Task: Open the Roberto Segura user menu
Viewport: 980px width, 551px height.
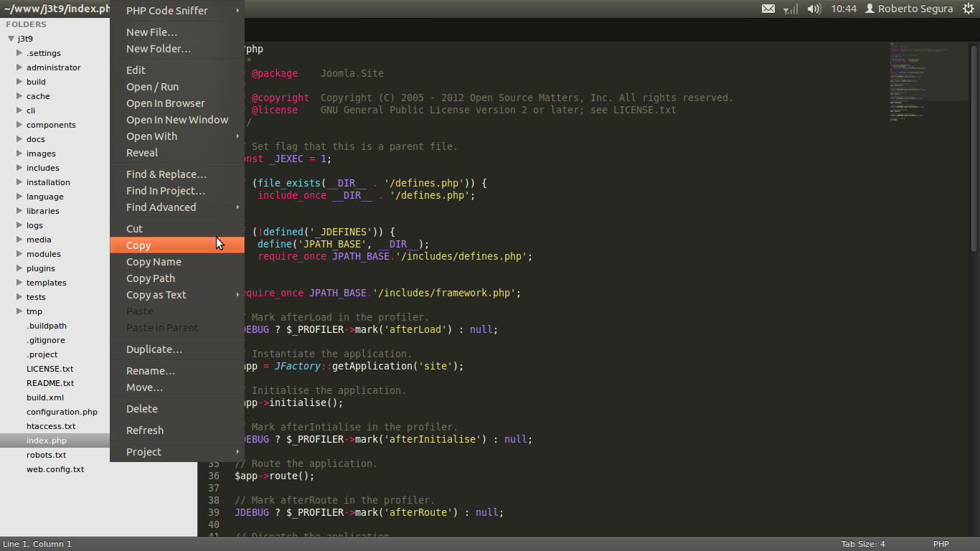Action: coord(909,9)
